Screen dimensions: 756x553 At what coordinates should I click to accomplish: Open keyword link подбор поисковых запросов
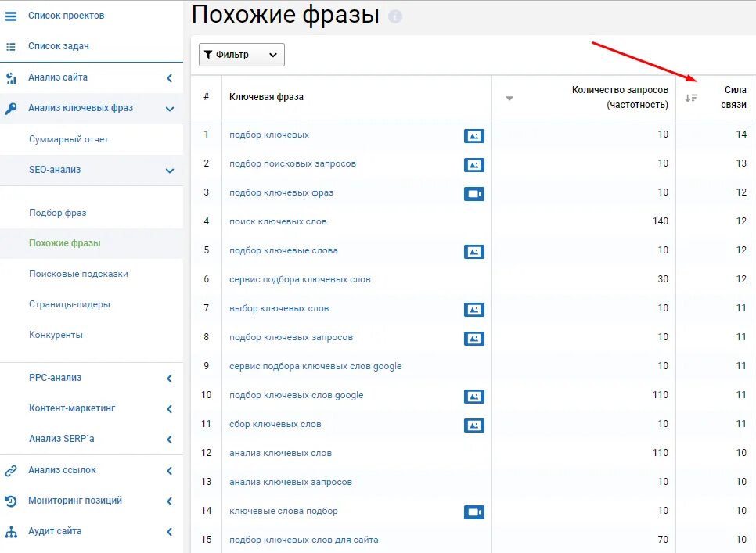[293, 163]
